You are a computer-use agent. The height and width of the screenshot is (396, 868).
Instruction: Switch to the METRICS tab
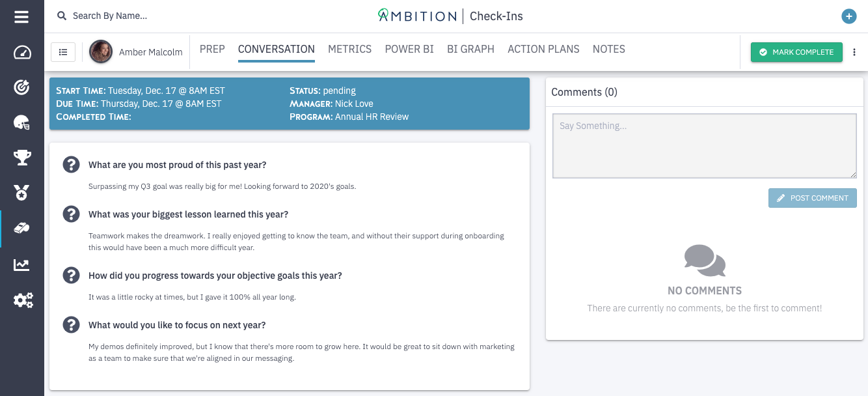tap(350, 49)
